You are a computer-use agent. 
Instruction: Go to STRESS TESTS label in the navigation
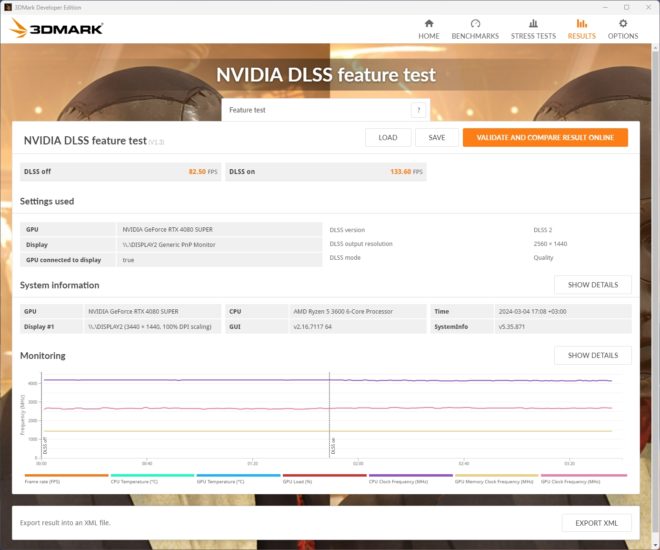[533, 36]
